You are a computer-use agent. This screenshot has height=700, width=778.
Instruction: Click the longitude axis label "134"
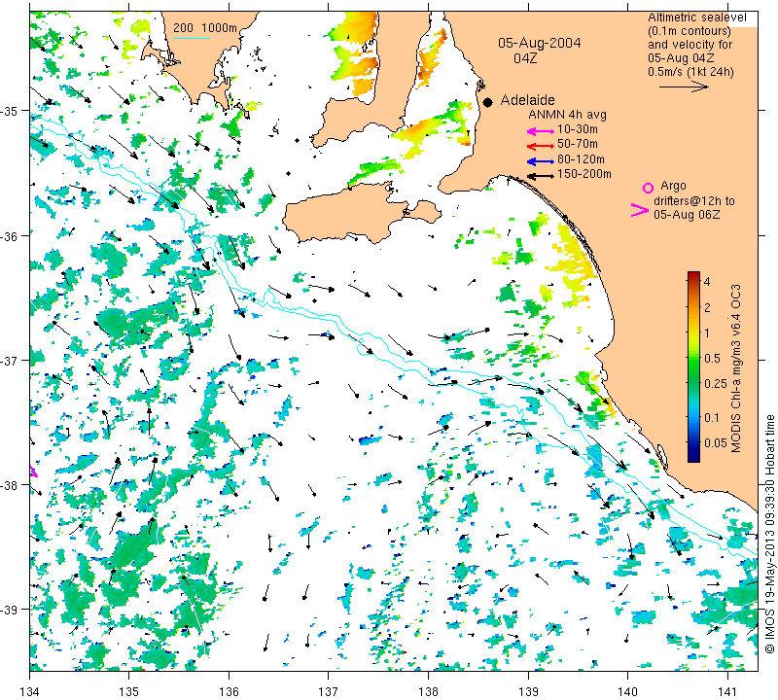pos(30,690)
